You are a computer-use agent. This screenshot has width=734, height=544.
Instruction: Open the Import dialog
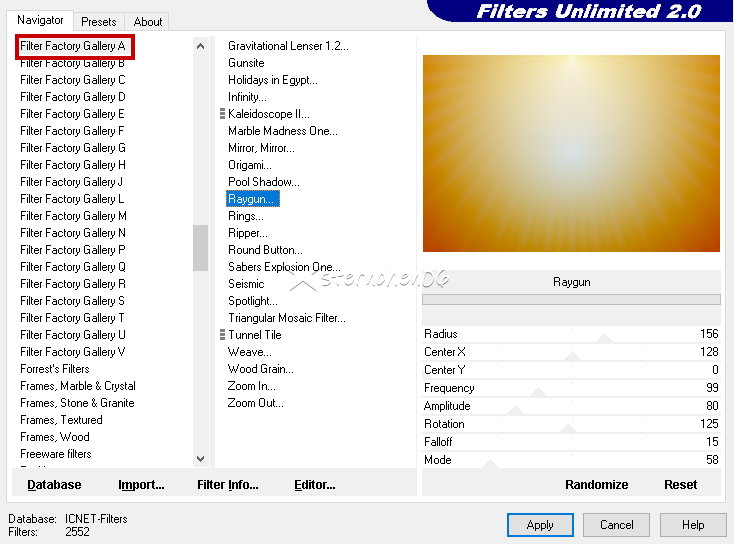(141, 485)
